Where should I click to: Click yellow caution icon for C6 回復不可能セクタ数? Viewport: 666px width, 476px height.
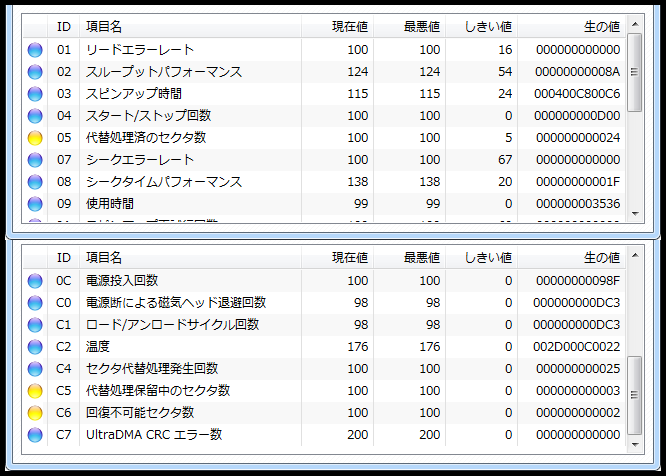click(x=35, y=413)
